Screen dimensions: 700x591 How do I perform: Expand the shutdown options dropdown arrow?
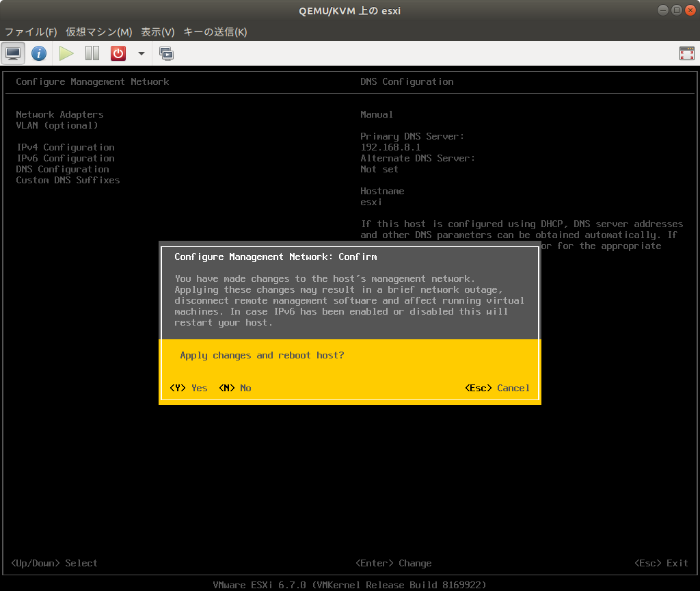[142, 53]
